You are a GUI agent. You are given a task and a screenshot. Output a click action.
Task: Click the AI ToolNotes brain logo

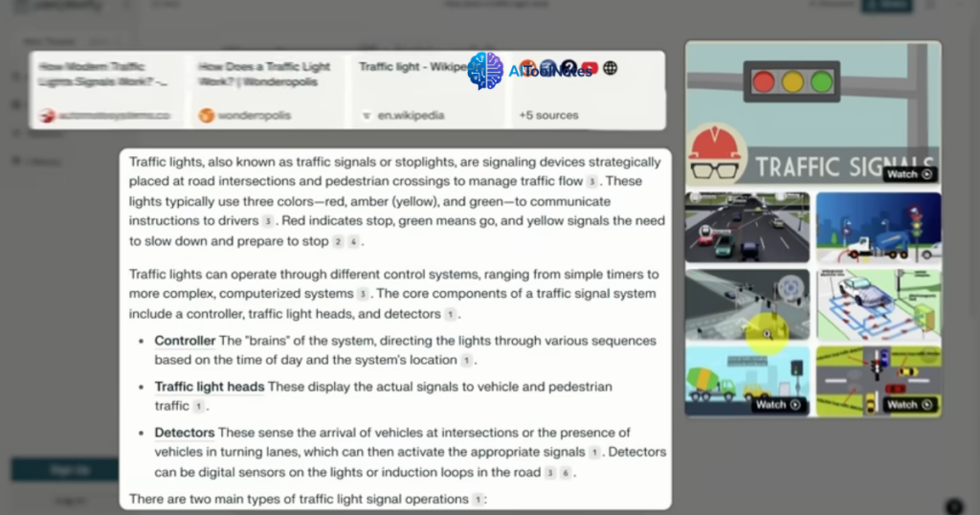(485, 71)
